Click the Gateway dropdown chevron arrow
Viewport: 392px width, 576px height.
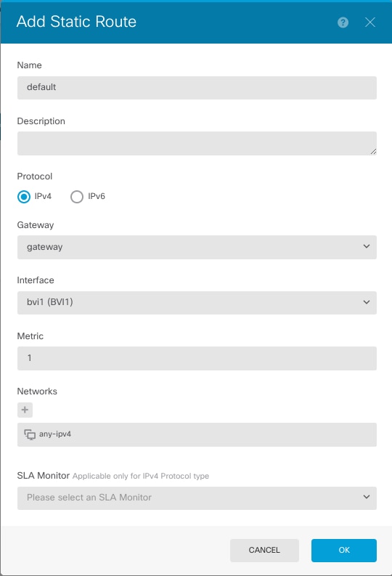pyautogui.click(x=367, y=246)
